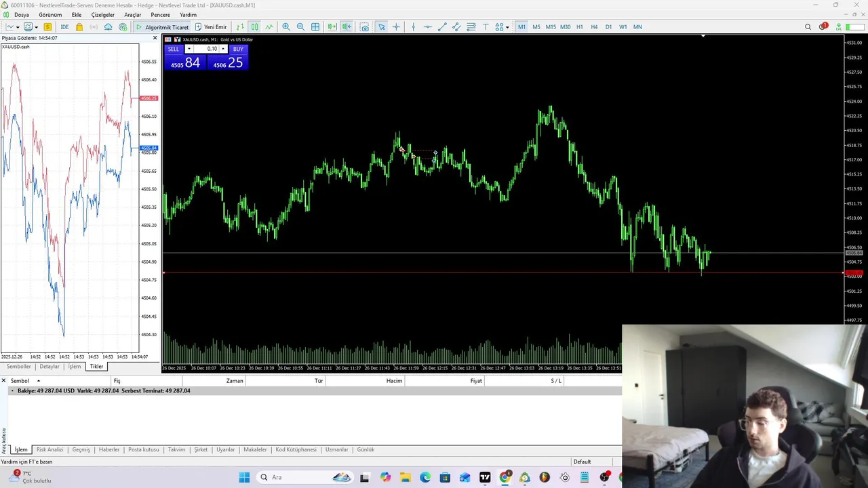Open the market shopping bag icon

tap(79, 27)
